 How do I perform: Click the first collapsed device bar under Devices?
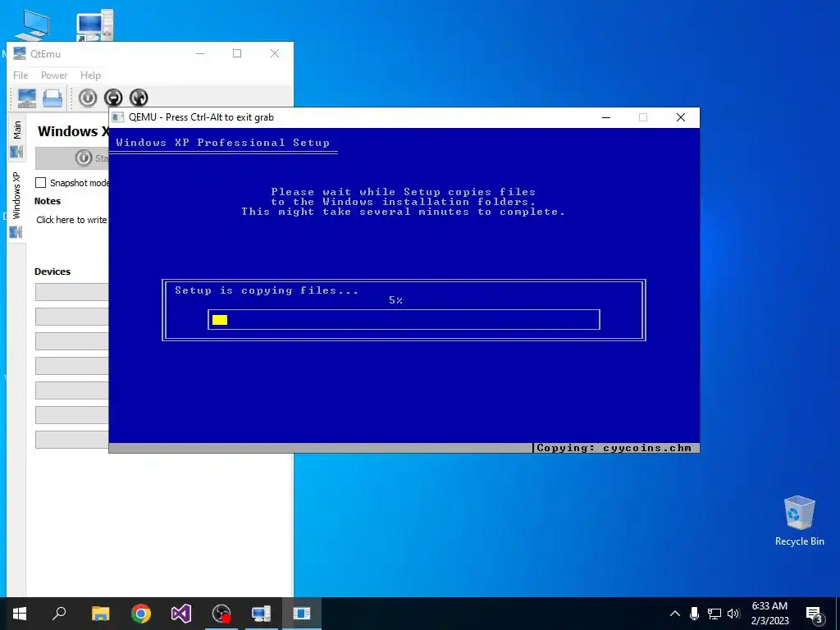[x=72, y=292]
